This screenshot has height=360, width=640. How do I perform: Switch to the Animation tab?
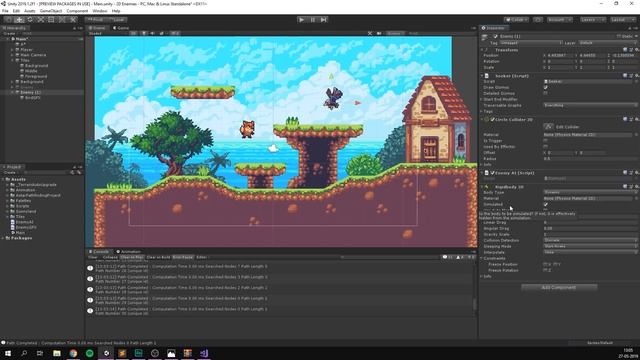click(x=128, y=251)
